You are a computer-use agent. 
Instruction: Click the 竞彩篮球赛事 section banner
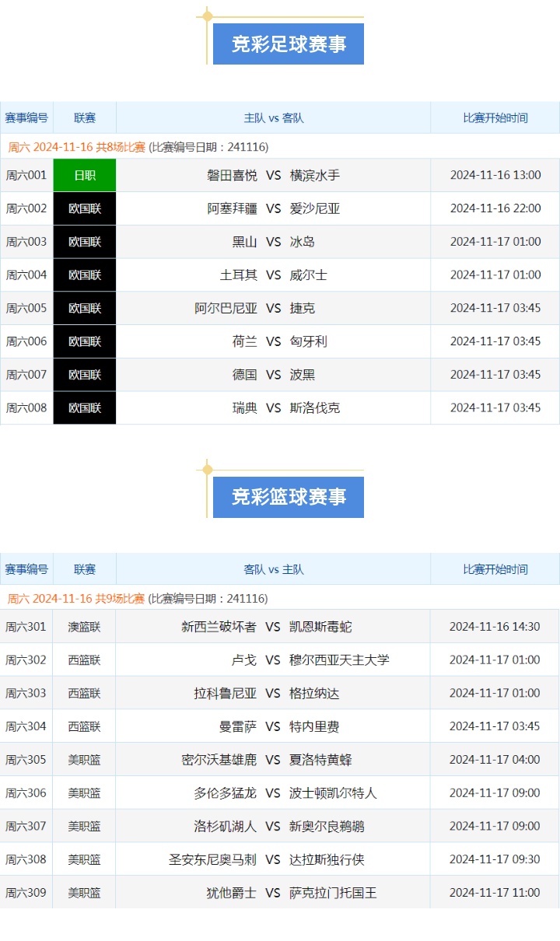pyautogui.click(x=288, y=497)
